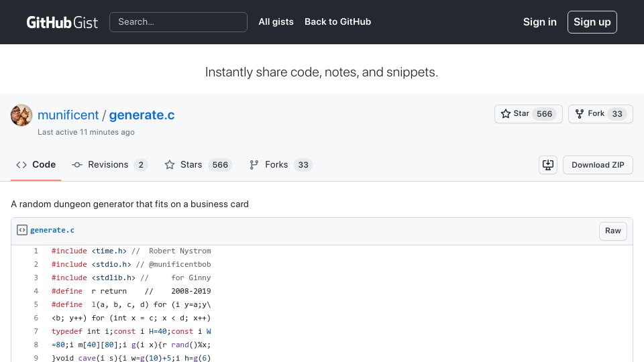Click the 'for Ginny' comment
Viewport: 644px width, 362px height.
click(191, 278)
